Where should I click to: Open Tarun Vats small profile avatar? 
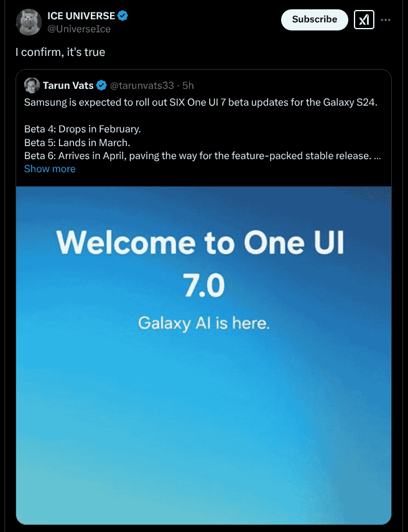(x=32, y=85)
